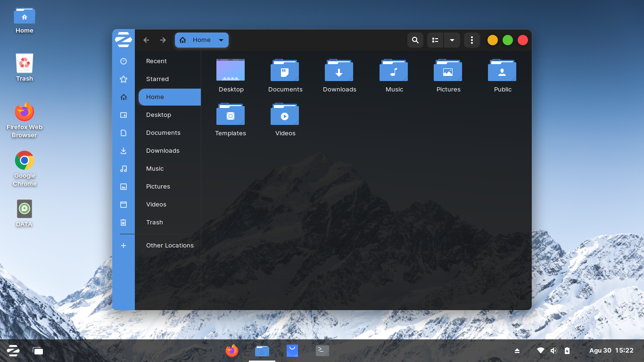Screen dimensions: 644x362
Task: Click the plus icon for Other Locations
Action: [x=124, y=246]
